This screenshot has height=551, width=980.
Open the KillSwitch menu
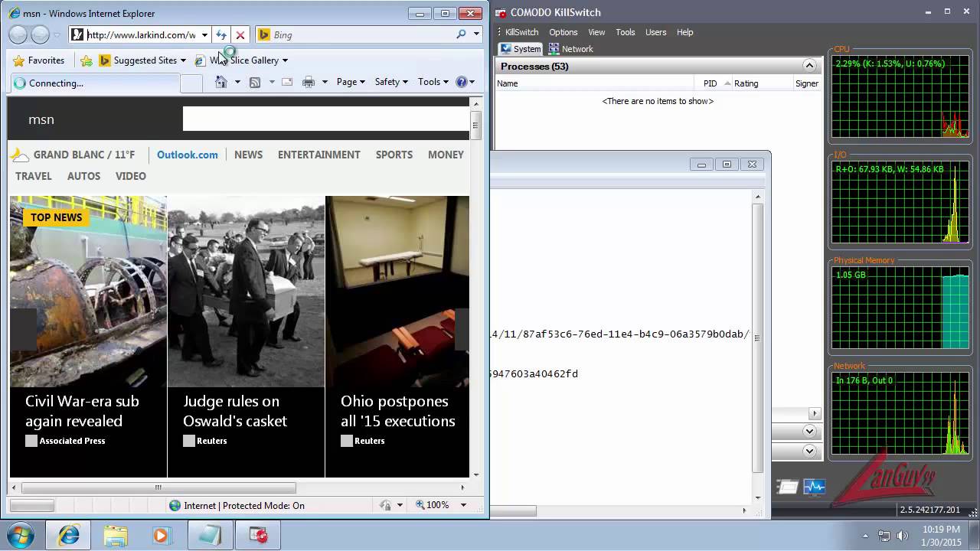point(522,32)
